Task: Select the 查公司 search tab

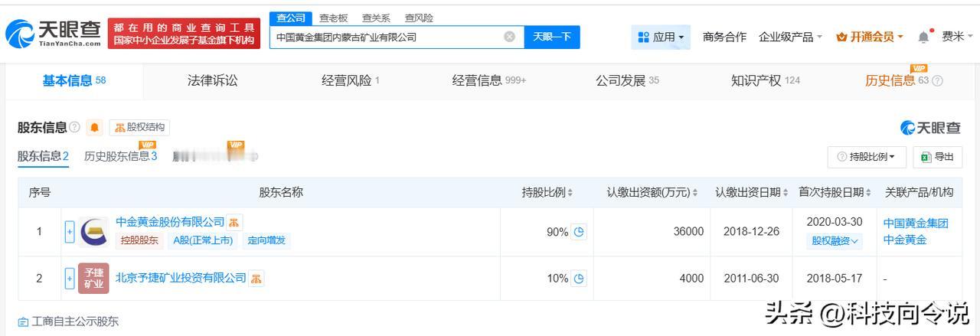Action: (291, 18)
